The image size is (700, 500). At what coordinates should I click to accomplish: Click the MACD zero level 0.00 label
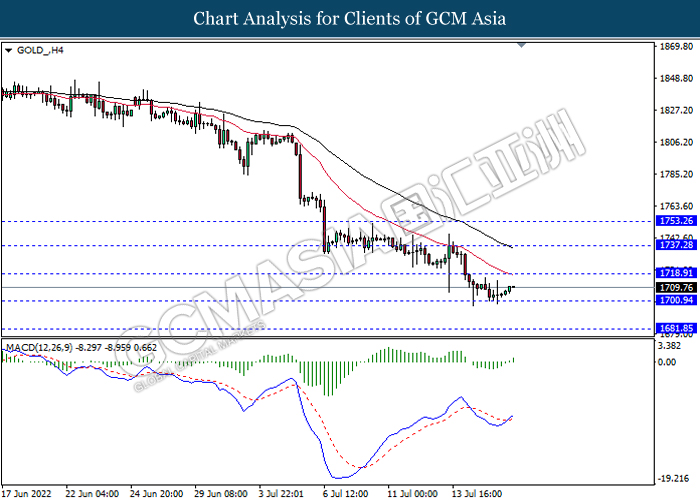pos(667,362)
